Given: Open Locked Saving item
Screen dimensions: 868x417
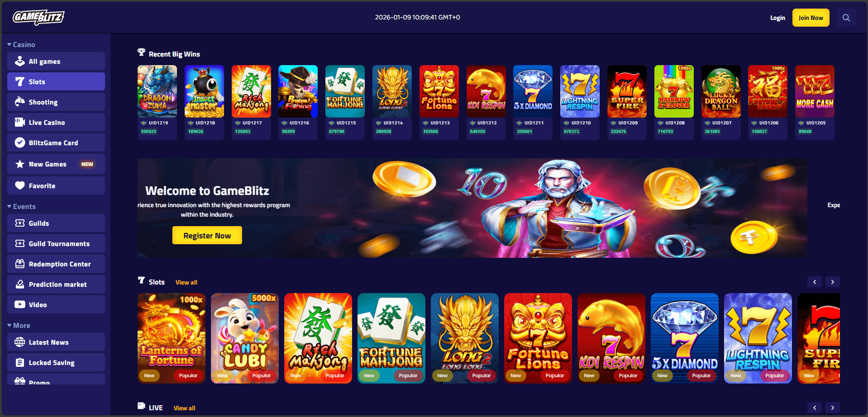Looking at the screenshot, I should (x=56, y=362).
